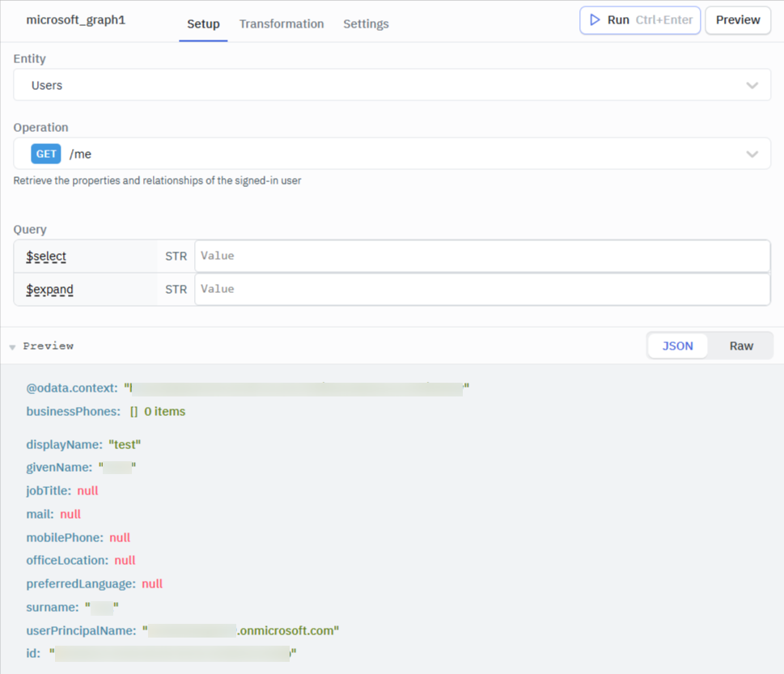Open the Entity dropdown chevron
The width and height of the screenshot is (784, 674).
[x=752, y=86]
